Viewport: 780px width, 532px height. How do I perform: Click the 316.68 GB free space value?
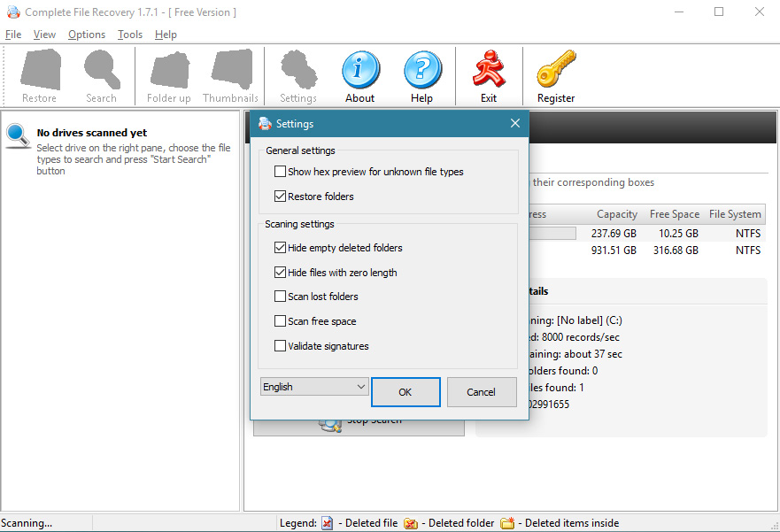(676, 251)
